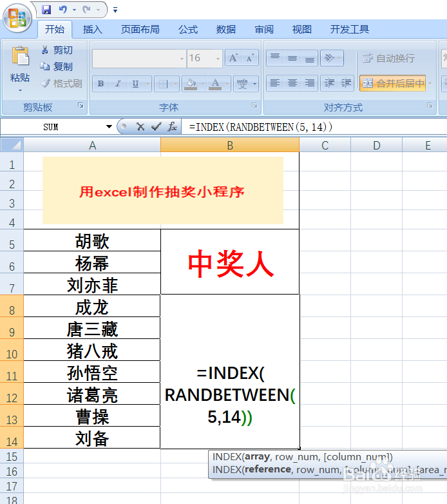447x504 pixels.
Task: Activate the Format Painter 格式刷
Action: [61, 84]
